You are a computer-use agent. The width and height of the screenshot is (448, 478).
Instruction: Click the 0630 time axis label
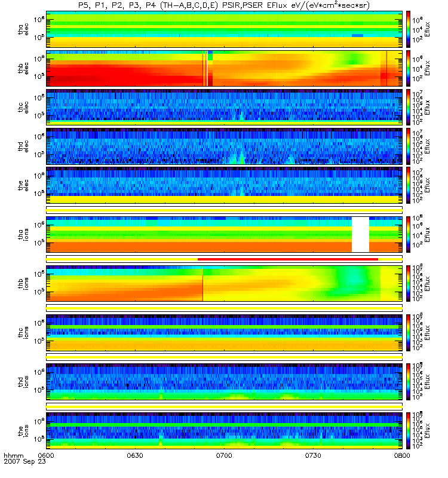tap(135, 455)
